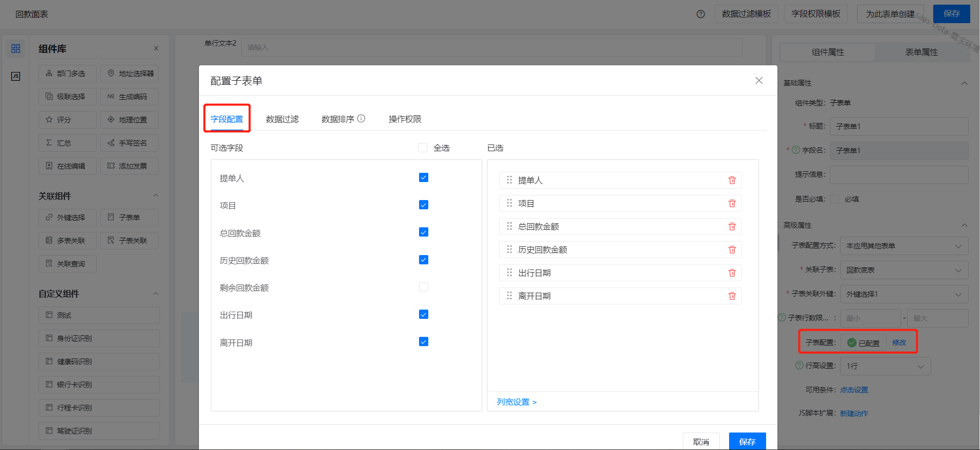Click 点击设置 link for 可用条件
This screenshot has width=980, height=450.
[x=854, y=390]
